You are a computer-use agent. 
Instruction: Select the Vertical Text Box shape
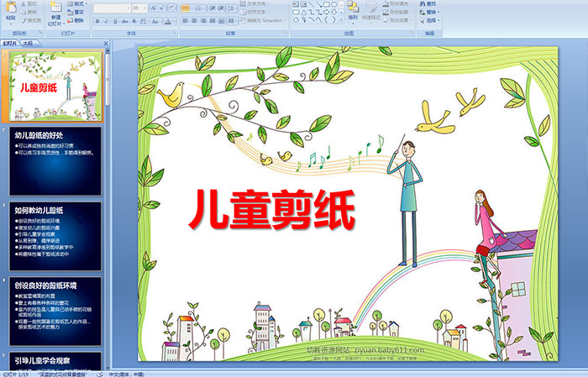pos(303,4)
